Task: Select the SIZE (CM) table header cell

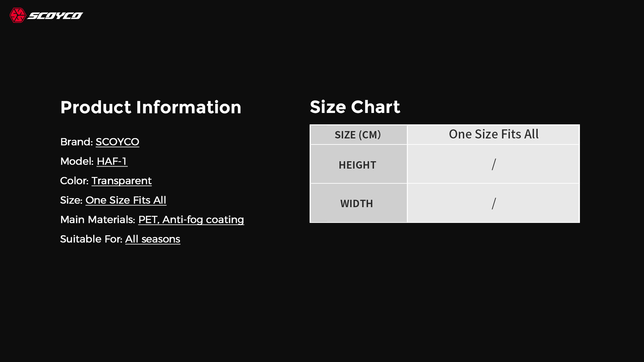Action: [358, 135]
